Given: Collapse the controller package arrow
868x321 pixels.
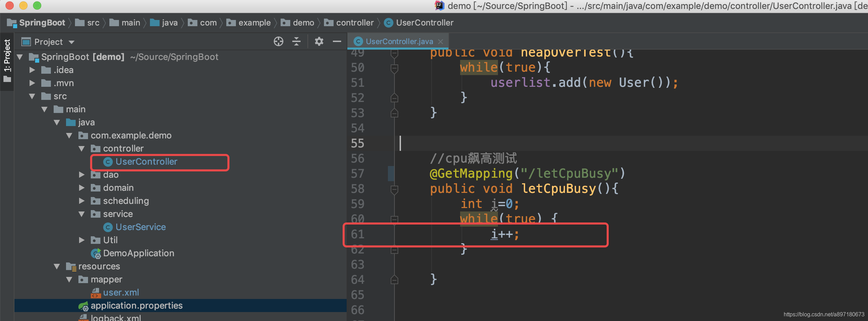Looking at the screenshot, I should [82, 148].
